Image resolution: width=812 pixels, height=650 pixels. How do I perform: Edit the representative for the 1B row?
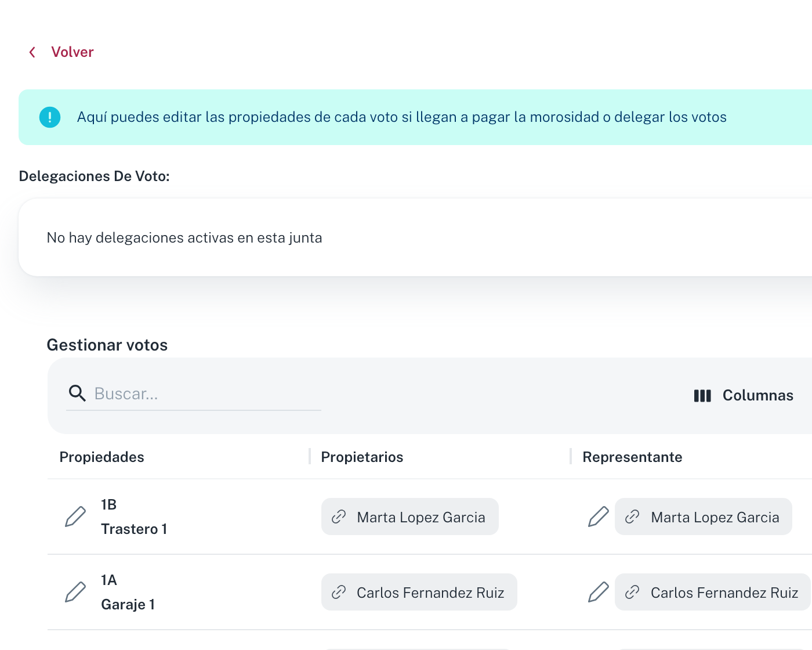599,517
